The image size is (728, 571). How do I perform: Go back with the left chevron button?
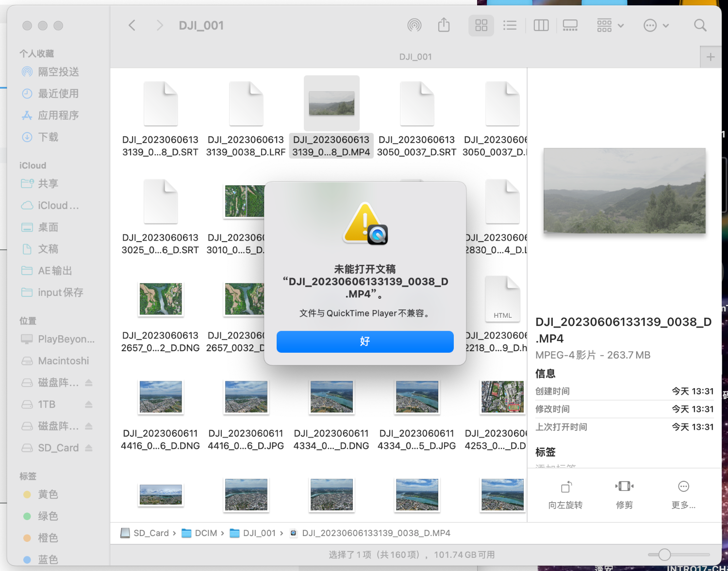coord(132,25)
